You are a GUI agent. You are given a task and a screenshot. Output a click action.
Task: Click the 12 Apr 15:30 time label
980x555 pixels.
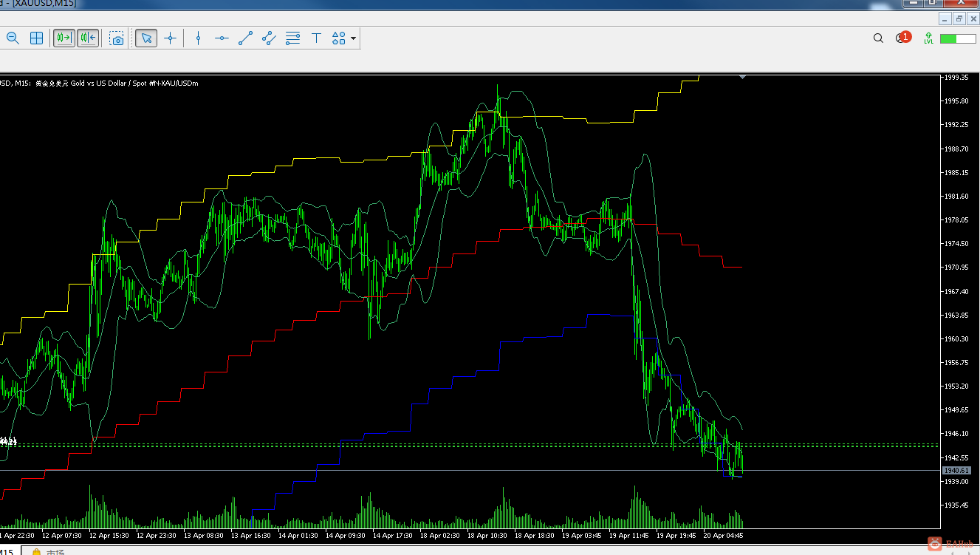109,536
